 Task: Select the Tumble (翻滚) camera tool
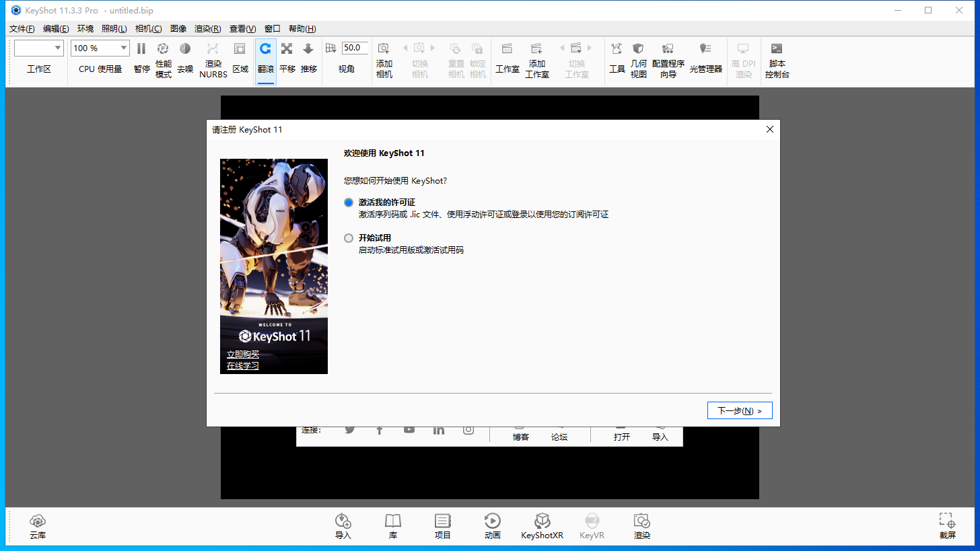click(x=265, y=48)
